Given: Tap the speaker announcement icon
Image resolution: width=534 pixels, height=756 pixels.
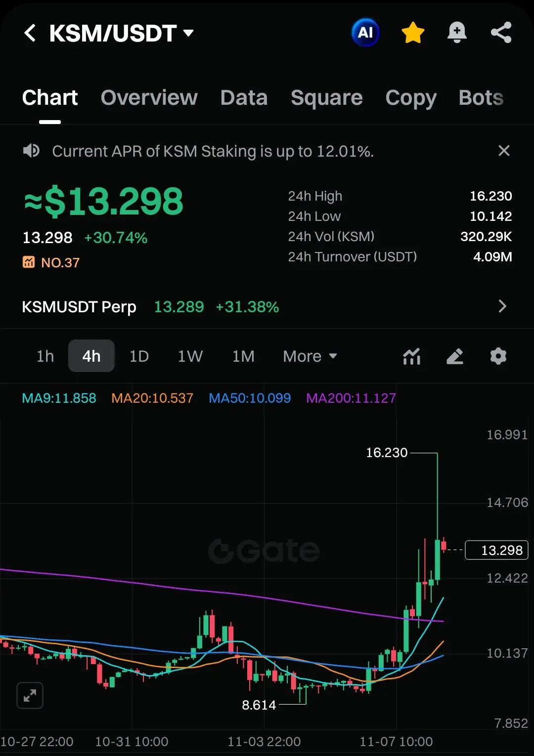Looking at the screenshot, I should [31, 151].
